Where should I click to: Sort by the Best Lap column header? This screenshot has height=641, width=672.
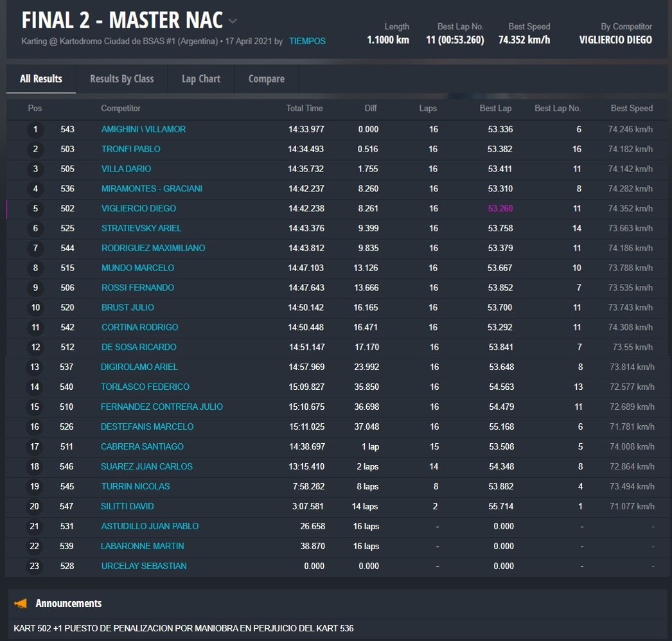(495, 109)
